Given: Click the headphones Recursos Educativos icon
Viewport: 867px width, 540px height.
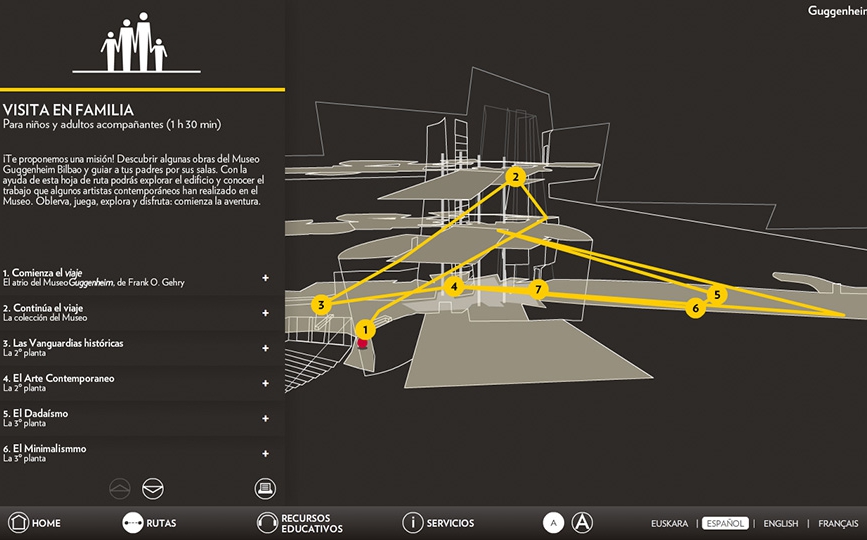Looking at the screenshot, I should (x=267, y=522).
